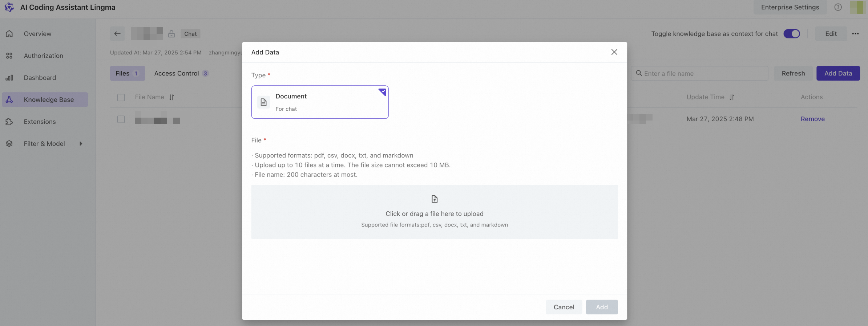Click the Add button in dialog
The image size is (868, 326).
(x=602, y=307)
